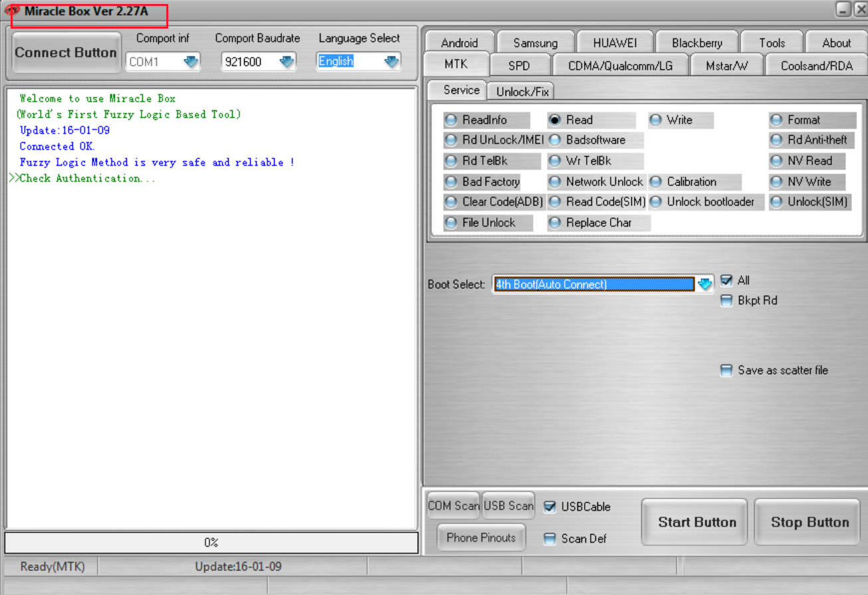Click the Miracle Box eye logo icon
This screenshot has height=595, width=868.
click(12, 11)
